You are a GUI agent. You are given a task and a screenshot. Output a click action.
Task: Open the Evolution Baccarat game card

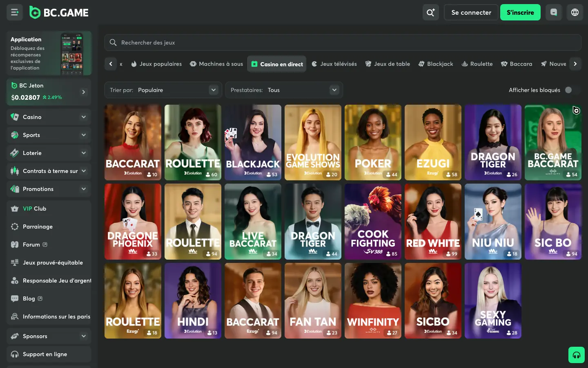click(x=133, y=142)
